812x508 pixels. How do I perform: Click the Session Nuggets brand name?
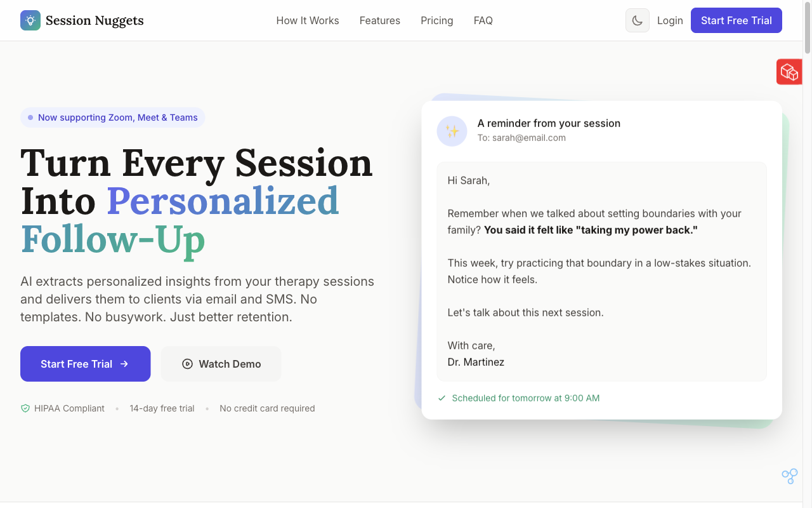pyautogui.click(x=95, y=20)
